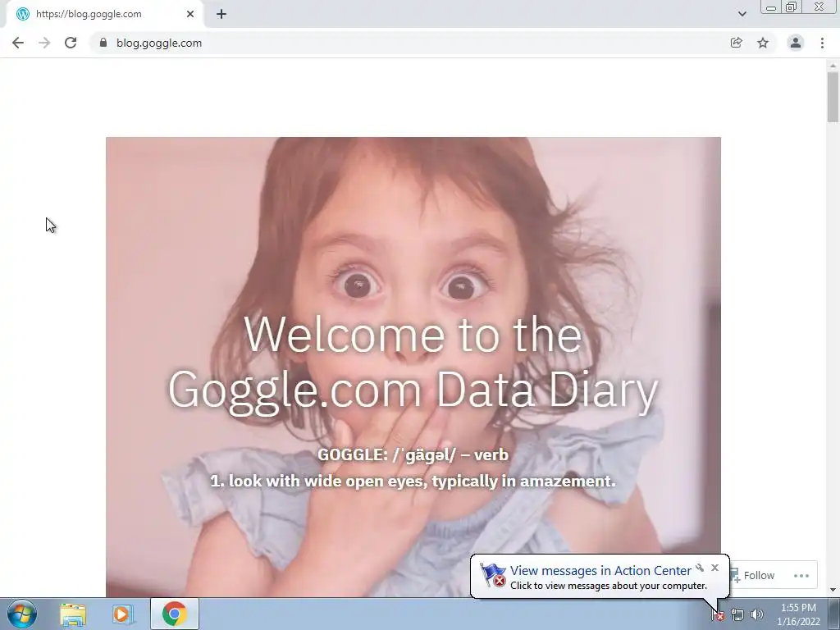Open the network tray icon
The width and height of the screenshot is (840, 630).
point(737,615)
